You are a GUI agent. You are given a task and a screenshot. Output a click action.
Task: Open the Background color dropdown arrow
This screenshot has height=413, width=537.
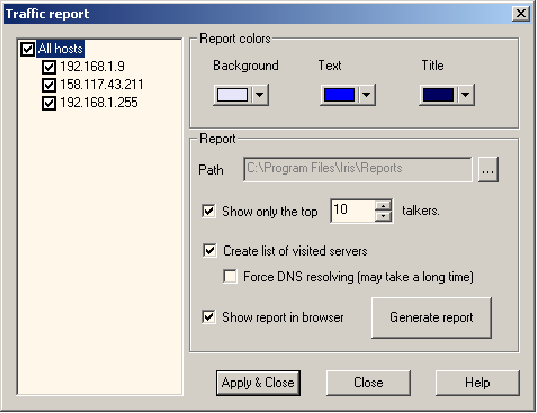coord(260,95)
